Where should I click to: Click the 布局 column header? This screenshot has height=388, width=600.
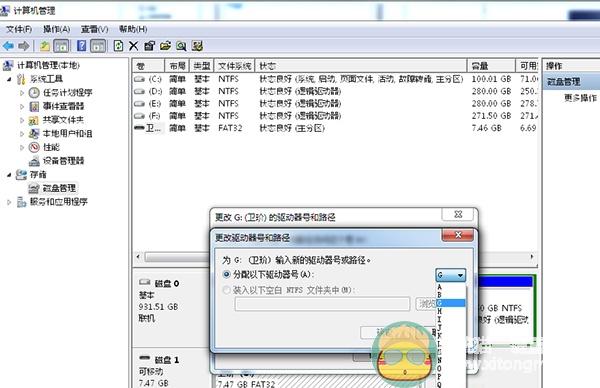point(178,66)
